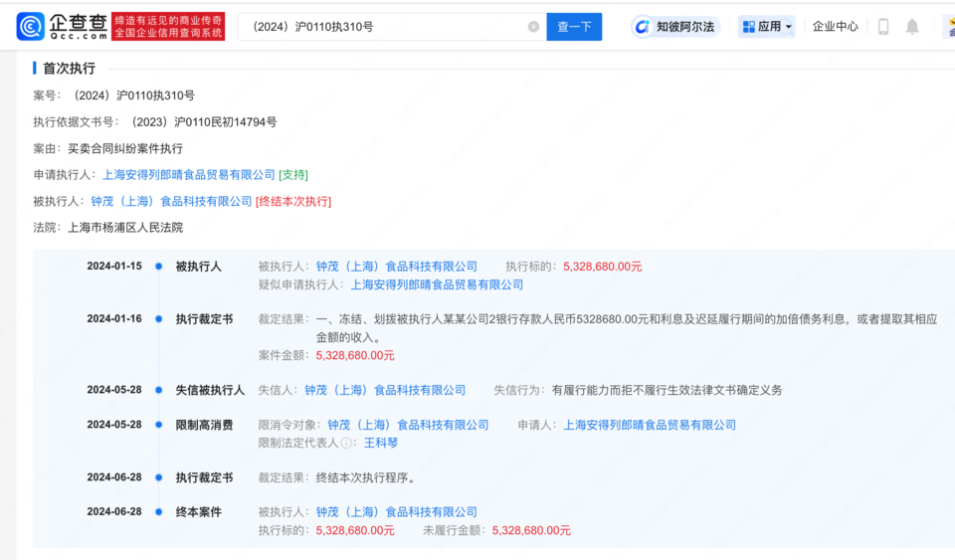Select document number (2023)沪0110民初14794号
The image size is (955, 560).
pyautogui.click(x=203, y=122)
